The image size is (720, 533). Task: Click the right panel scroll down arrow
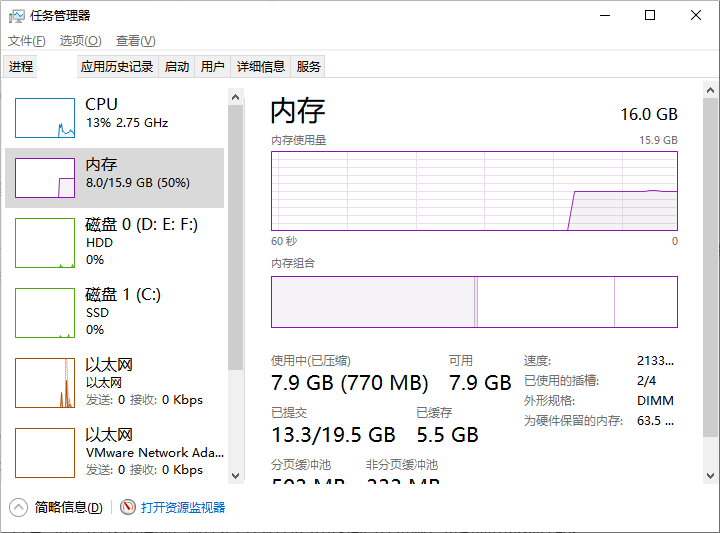click(710, 476)
